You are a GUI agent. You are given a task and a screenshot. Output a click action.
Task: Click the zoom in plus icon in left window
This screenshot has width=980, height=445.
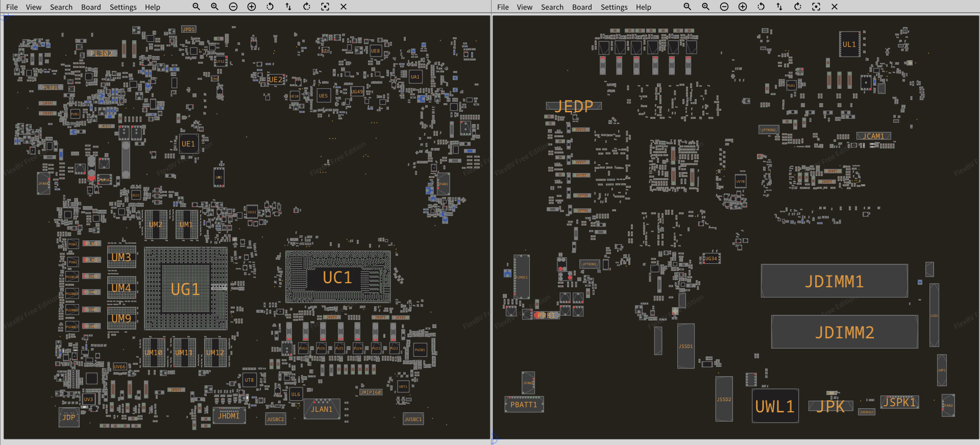(252, 7)
